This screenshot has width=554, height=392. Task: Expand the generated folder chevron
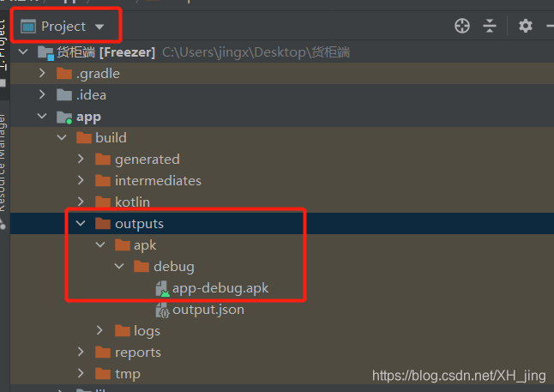coord(81,159)
